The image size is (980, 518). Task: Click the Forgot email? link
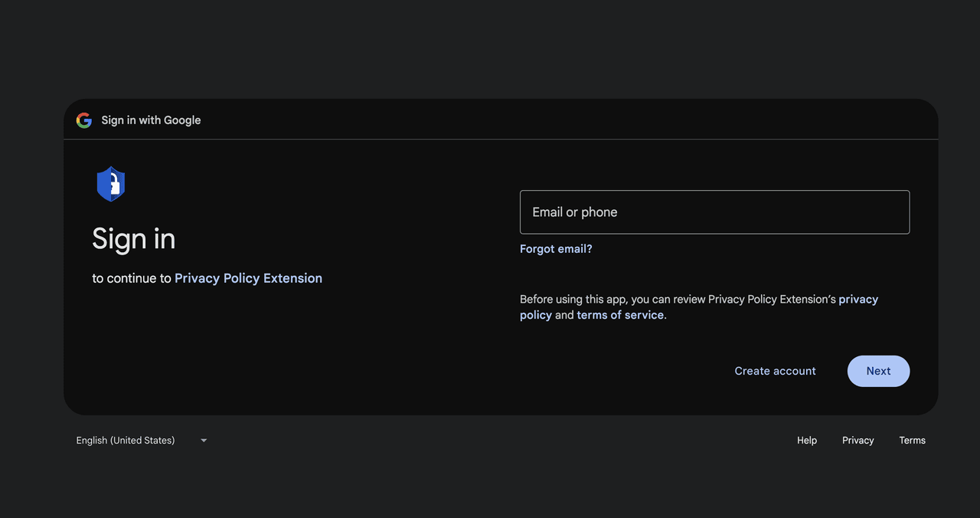click(556, 249)
